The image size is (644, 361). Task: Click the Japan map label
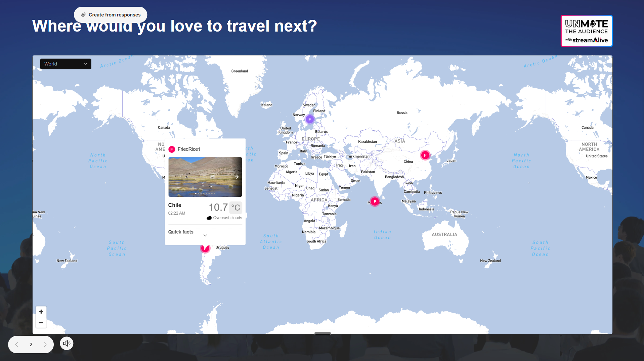(452, 161)
